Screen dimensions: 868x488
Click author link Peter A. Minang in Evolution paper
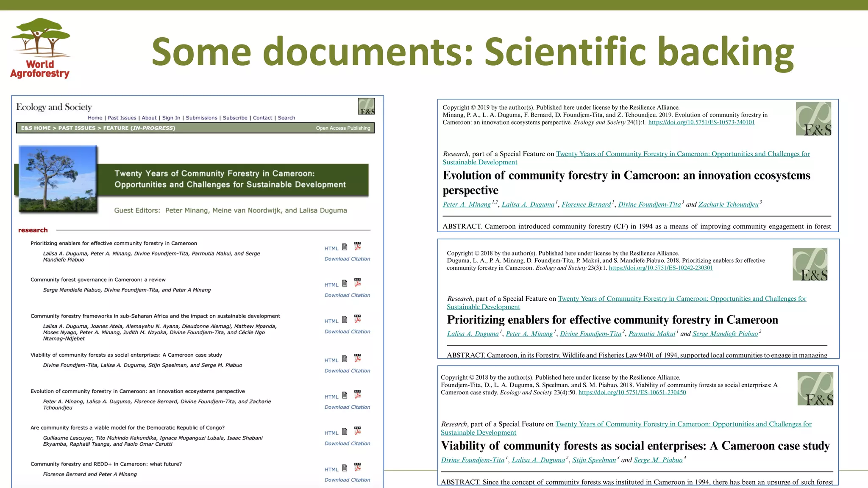pos(467,205)
